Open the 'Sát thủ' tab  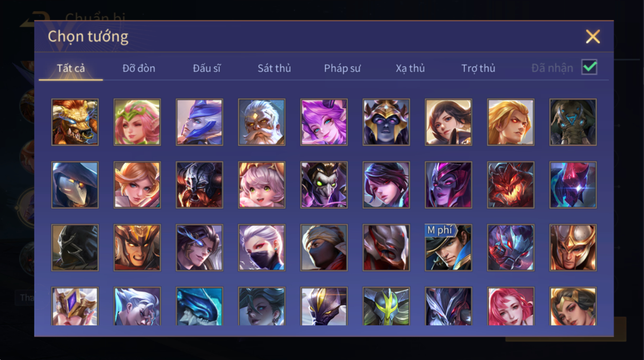tap(274, 68)
